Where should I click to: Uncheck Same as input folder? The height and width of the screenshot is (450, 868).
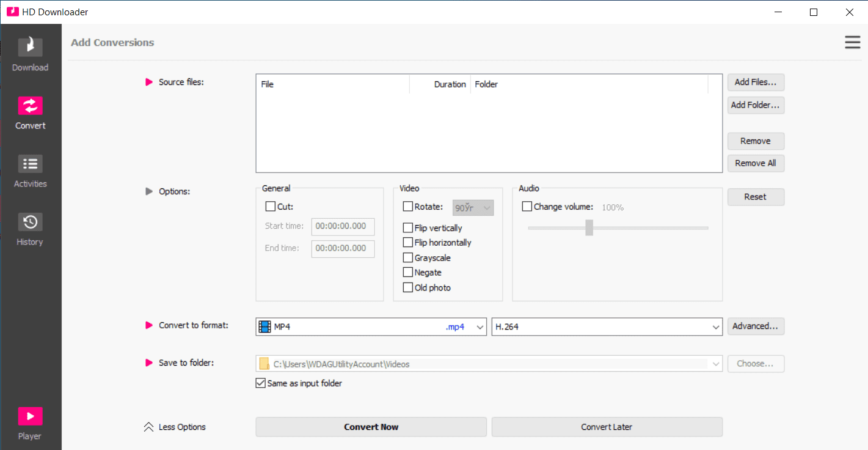[261, 383]
